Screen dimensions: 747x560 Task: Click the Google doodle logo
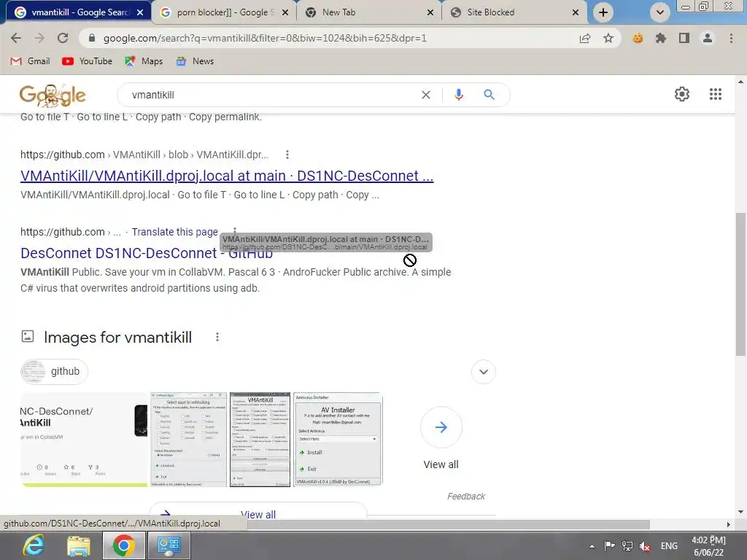[x=53, y=96]
